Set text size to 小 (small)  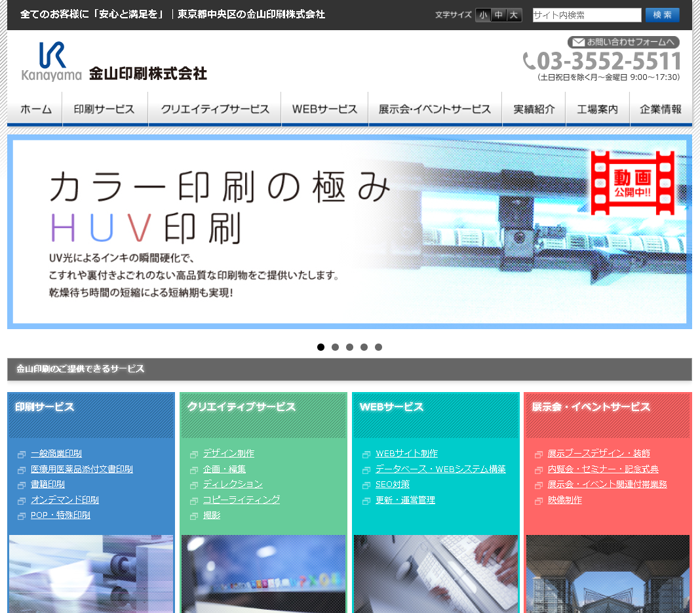482,14
